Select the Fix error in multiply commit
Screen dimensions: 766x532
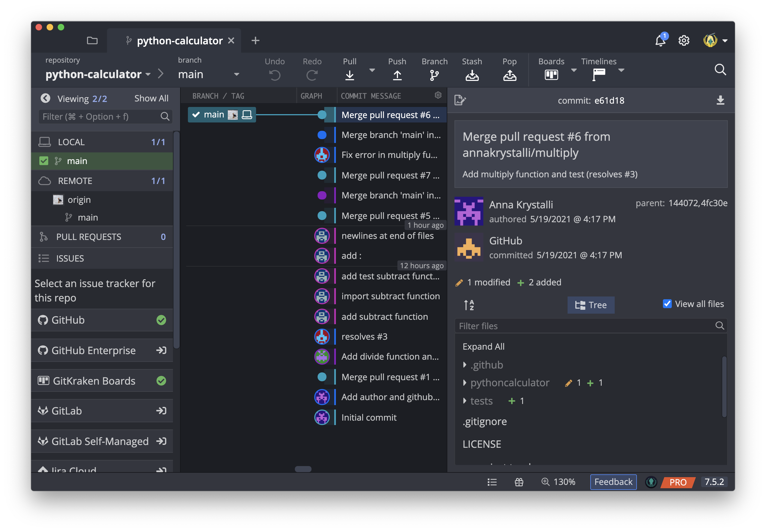[389, 155]
